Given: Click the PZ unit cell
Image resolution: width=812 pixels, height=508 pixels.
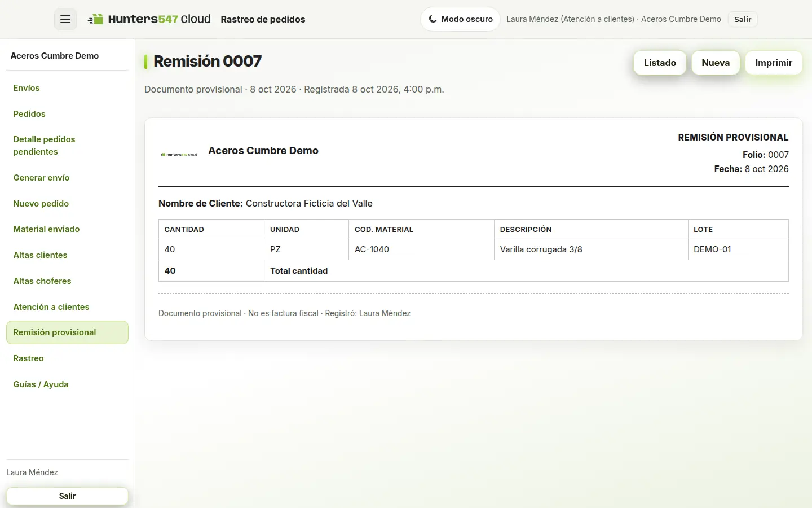Looking at the screenshot, I should 306,249.
